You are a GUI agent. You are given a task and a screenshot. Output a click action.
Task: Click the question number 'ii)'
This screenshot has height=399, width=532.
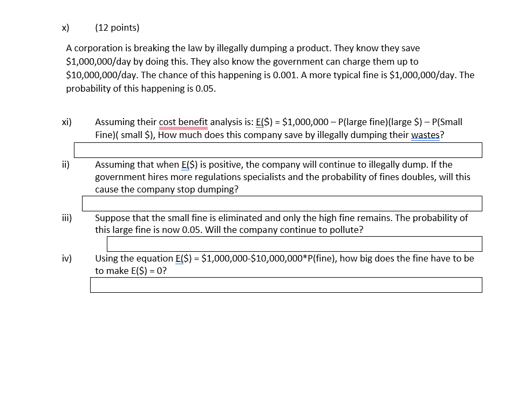(66, 164)
